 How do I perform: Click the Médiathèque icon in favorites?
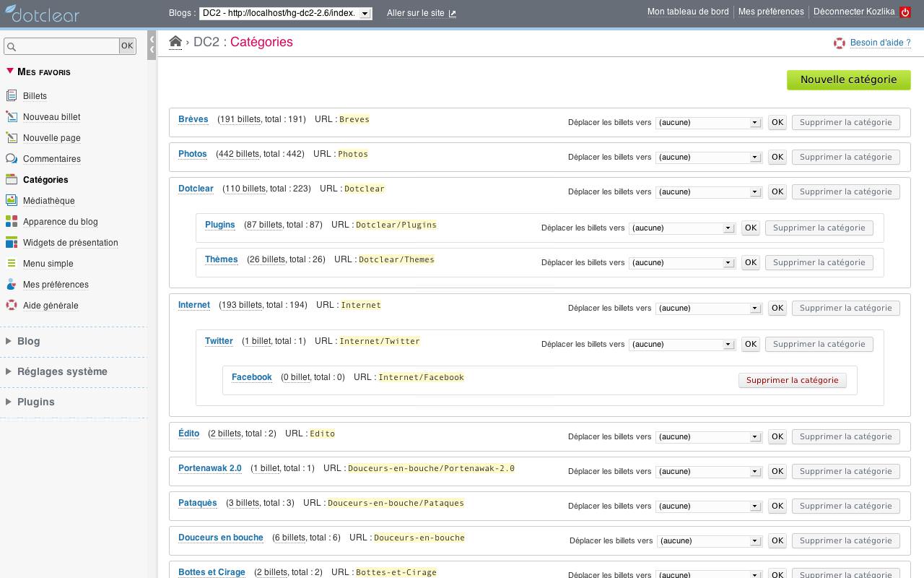pyautogui.click(x=11, y=201)
